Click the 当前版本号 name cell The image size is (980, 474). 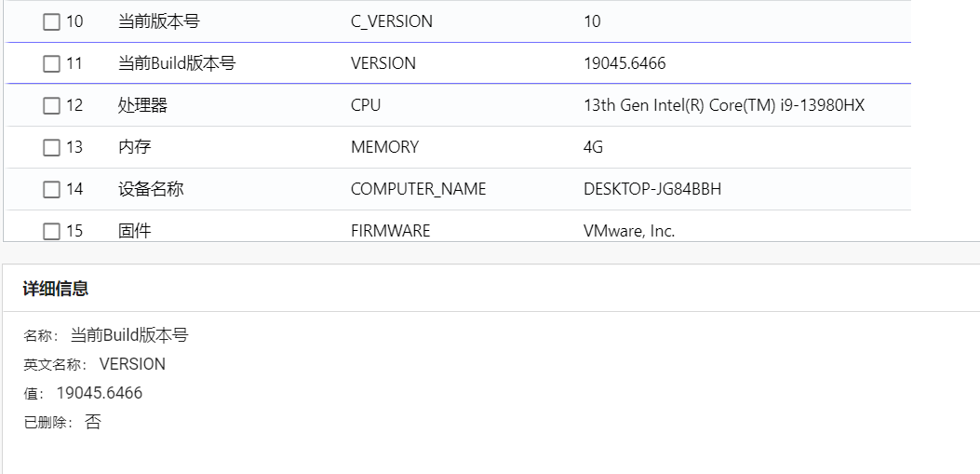[x=159, y=21]
